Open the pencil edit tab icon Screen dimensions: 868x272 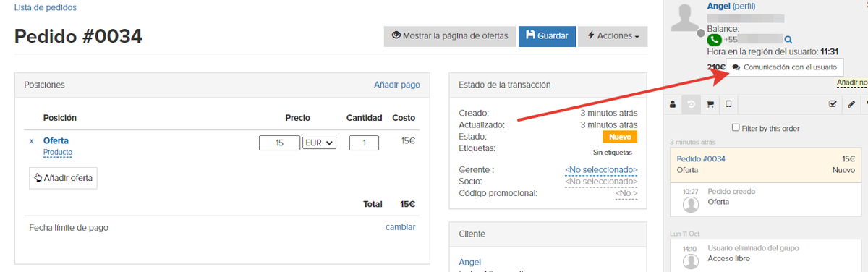pos(851,104)
